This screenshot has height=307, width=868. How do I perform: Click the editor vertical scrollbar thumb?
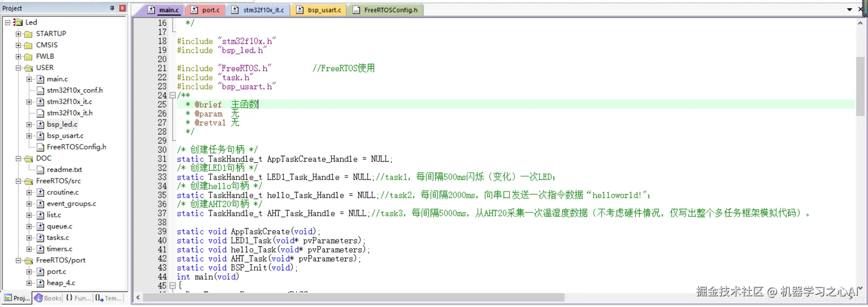(860, 86)
